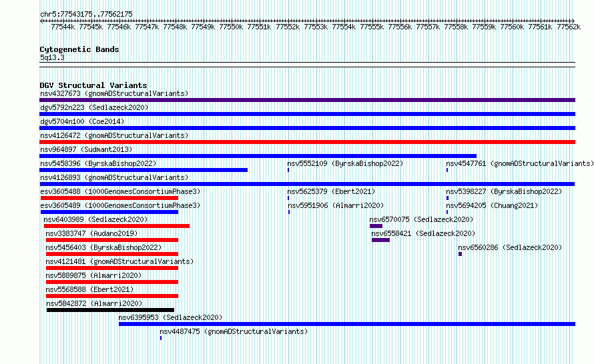The width and height of the screenshot is (594, 364).
Task: Click the small blue marker under nsv4547761
Action: [x=447, y=170]
